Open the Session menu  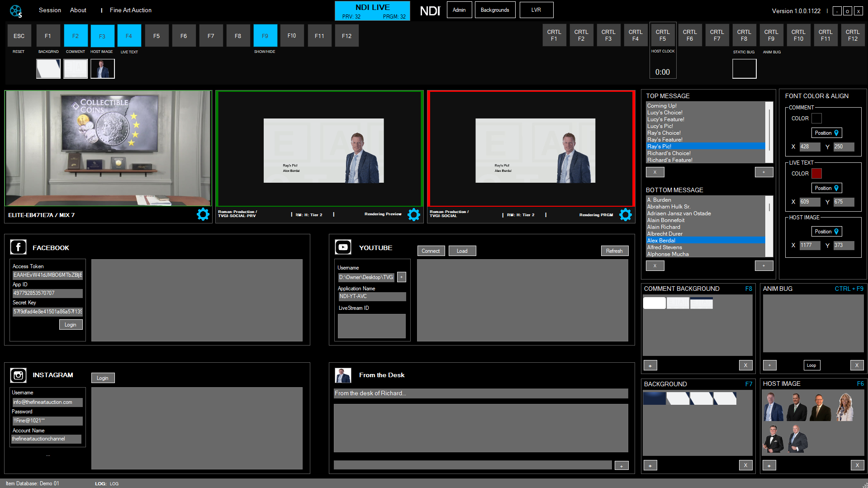click(50, 10)
